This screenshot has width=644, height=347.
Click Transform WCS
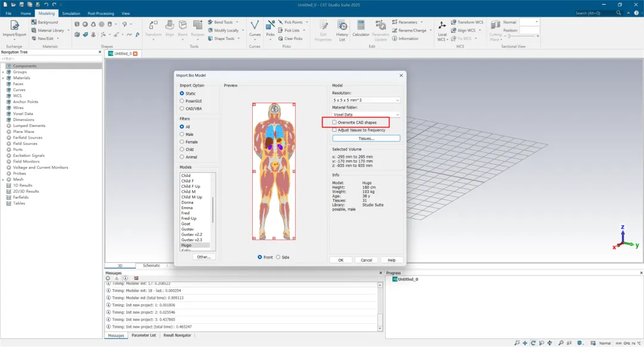(x=467, y=22)
